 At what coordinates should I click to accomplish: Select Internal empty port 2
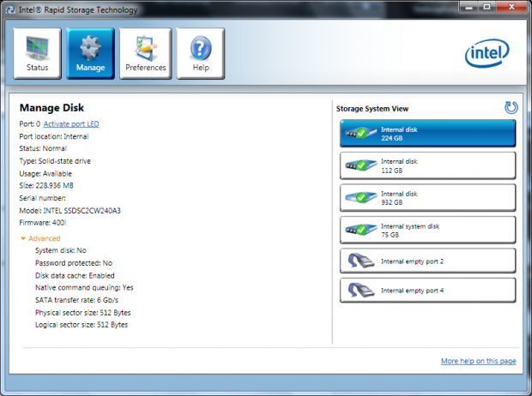click(x=428, y=261)
